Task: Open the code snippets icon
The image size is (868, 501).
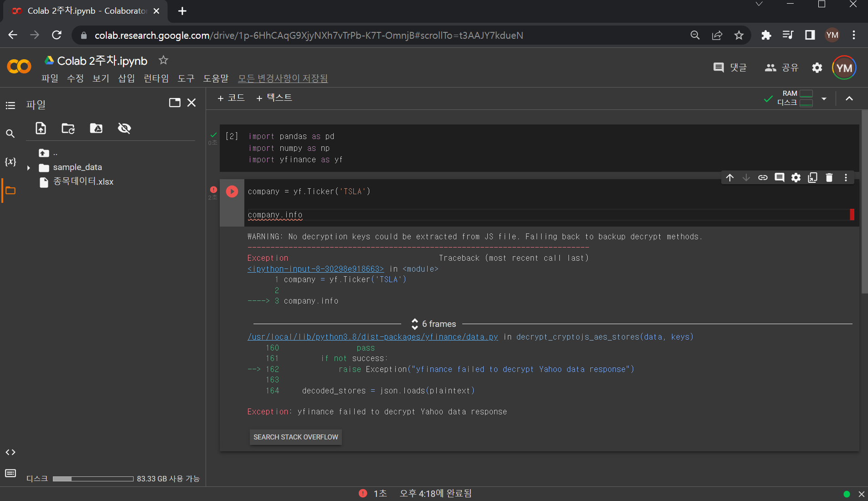Action: (x=10, y=452)
